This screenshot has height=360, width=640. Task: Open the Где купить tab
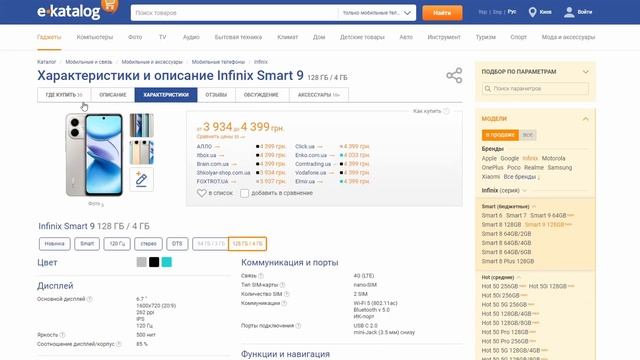click(64, 95)
